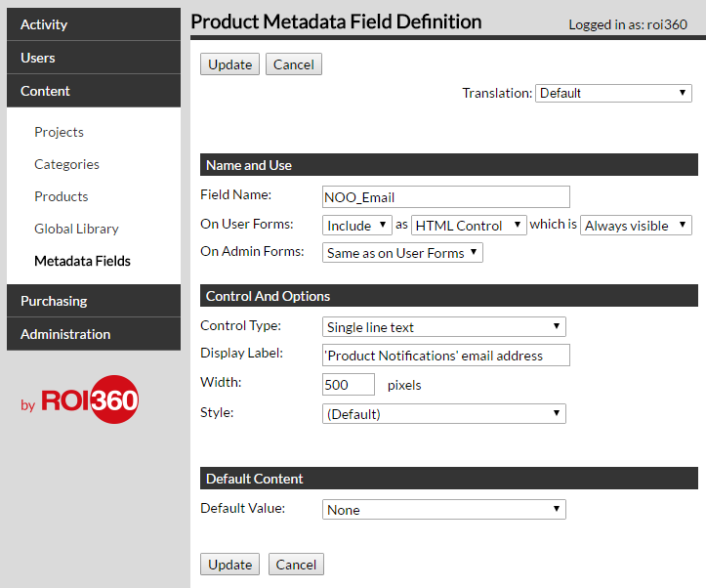706x588 pixels.
Task: Select the Control Type dropdown
Action: (x=443, y=327)
